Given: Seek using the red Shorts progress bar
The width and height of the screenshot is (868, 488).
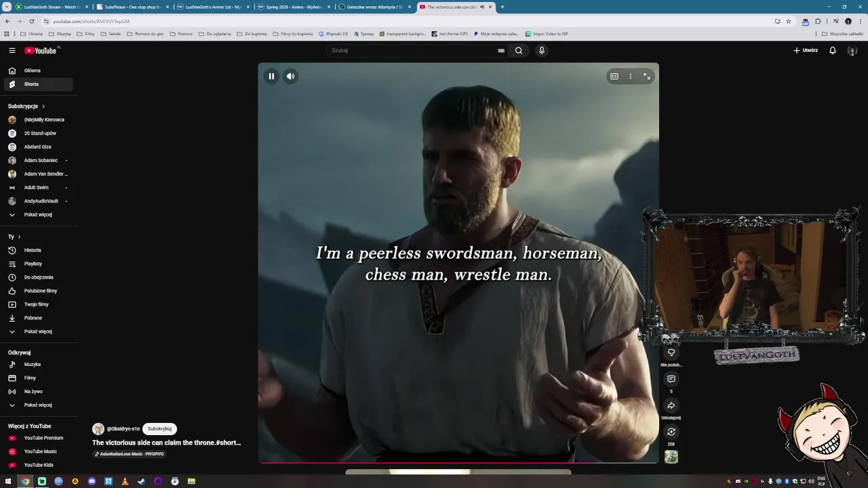Looking at the screenshot, I should pyautogui.click(x=458, y=463).
